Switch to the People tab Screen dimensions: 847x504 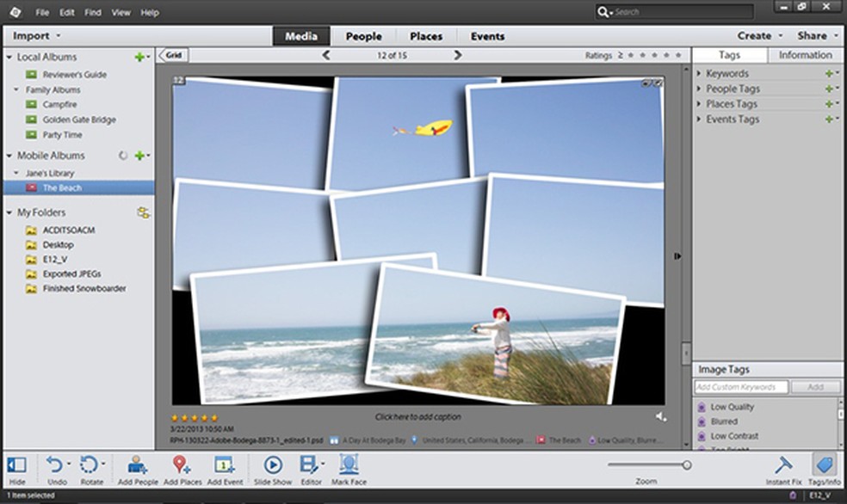click(x=363, y=36)
